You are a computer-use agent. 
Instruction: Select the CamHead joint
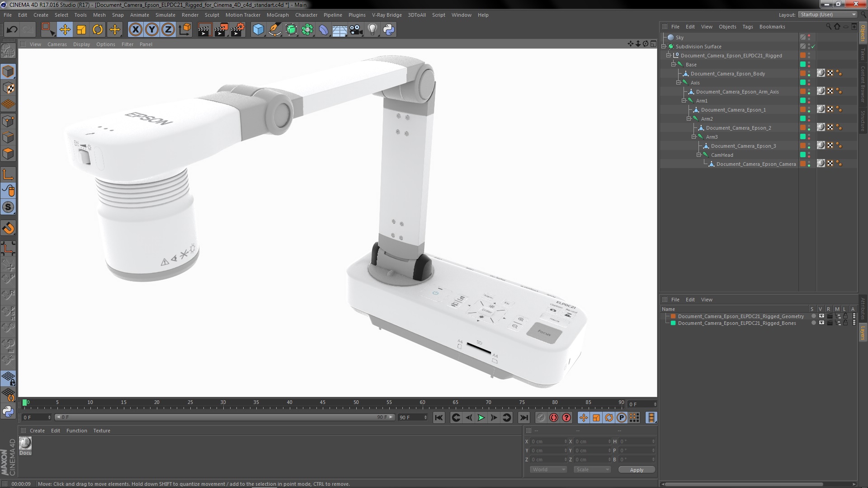pyautogui.click(x=722, y=155)
